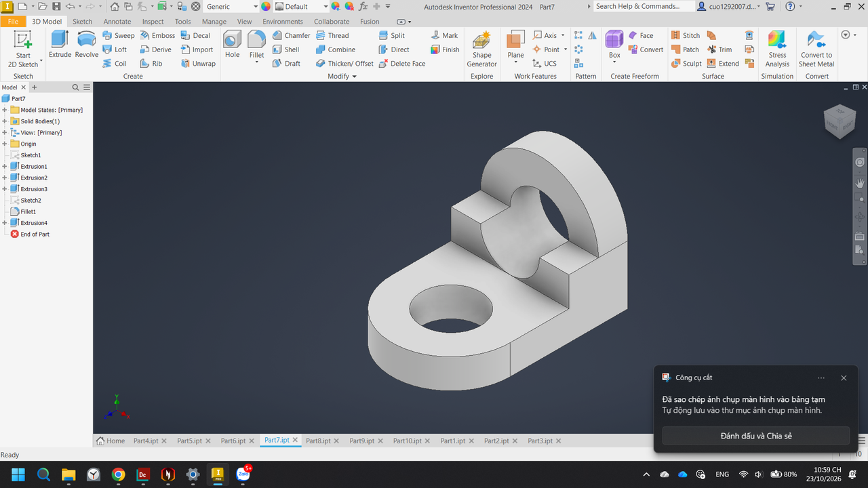
Task: Open the File menu button
Action: pyautogui.click(x=13, y=22)
